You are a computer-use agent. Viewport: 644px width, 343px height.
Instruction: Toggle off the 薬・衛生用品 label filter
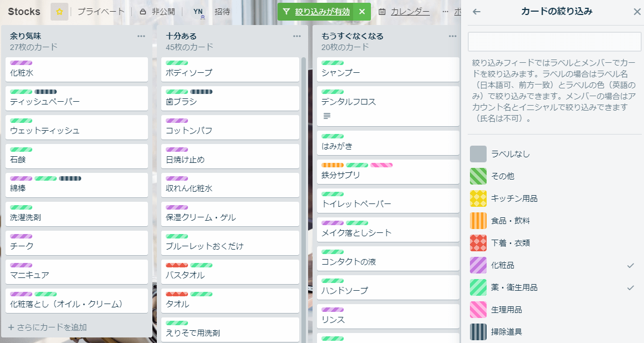pos(554,287)
